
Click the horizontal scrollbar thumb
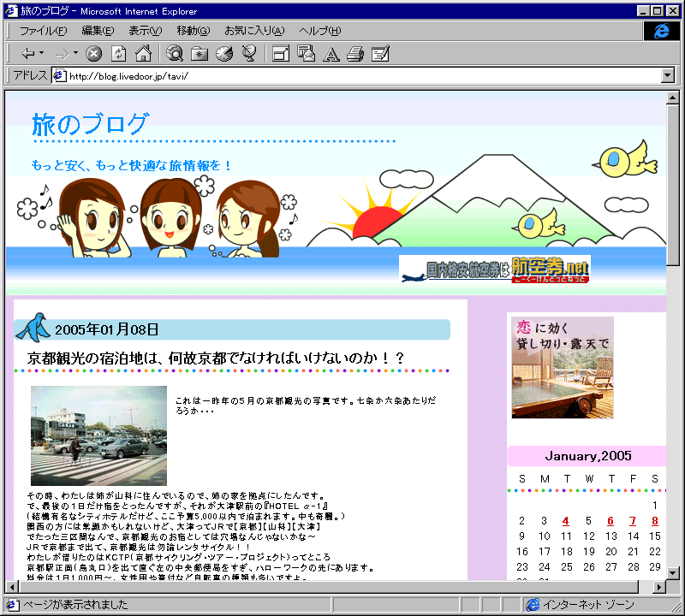click(x=329, y=587)
